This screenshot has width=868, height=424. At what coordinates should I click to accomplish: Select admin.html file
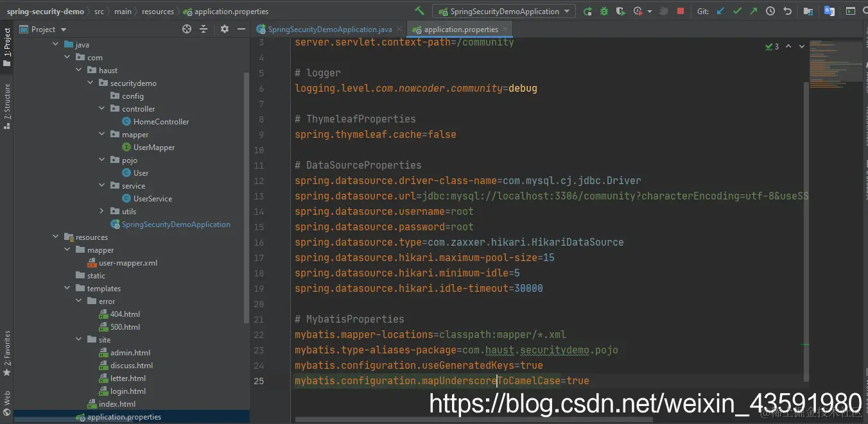[x=125, y=352]
